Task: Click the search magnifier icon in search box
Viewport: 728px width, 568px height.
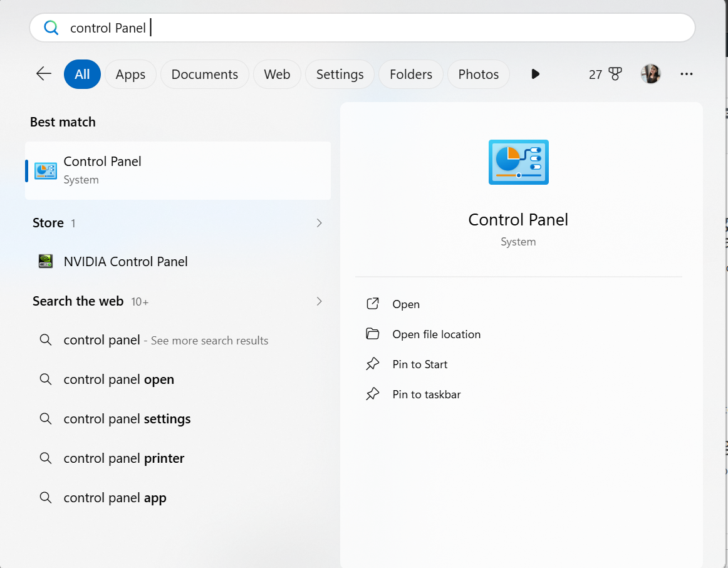Action: tap(51, 28)
